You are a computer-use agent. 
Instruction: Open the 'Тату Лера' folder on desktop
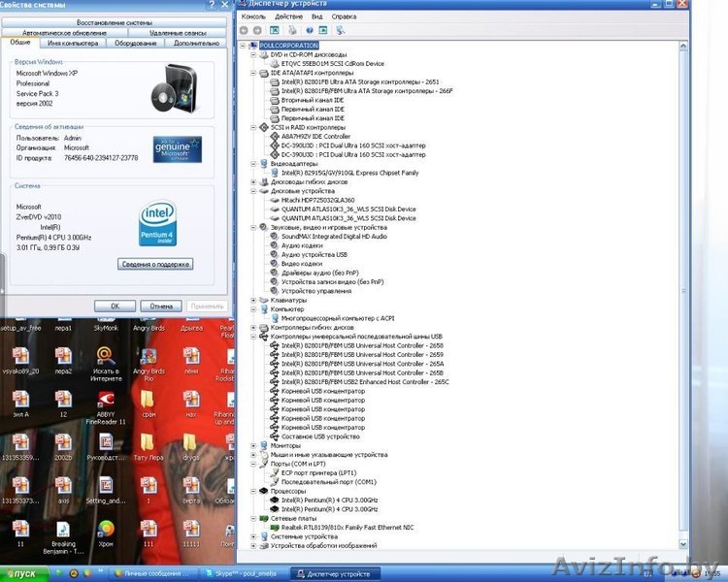click(149, 442)
